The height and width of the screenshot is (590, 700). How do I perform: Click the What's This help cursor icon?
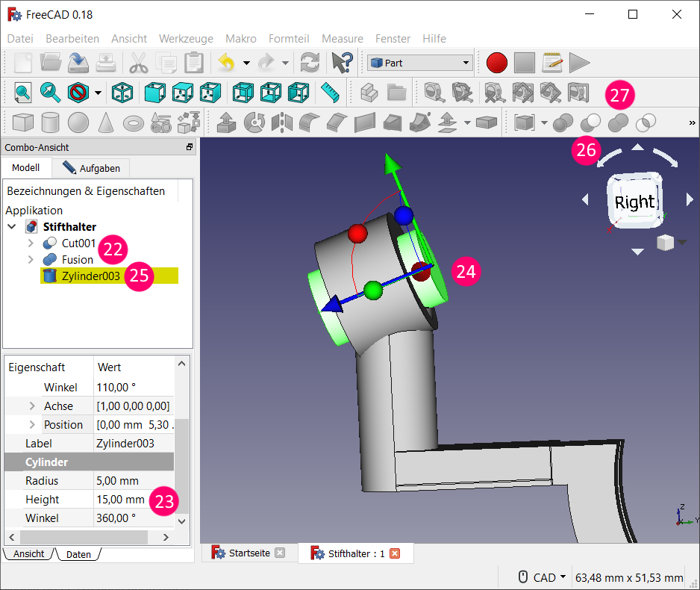(342, 63)
